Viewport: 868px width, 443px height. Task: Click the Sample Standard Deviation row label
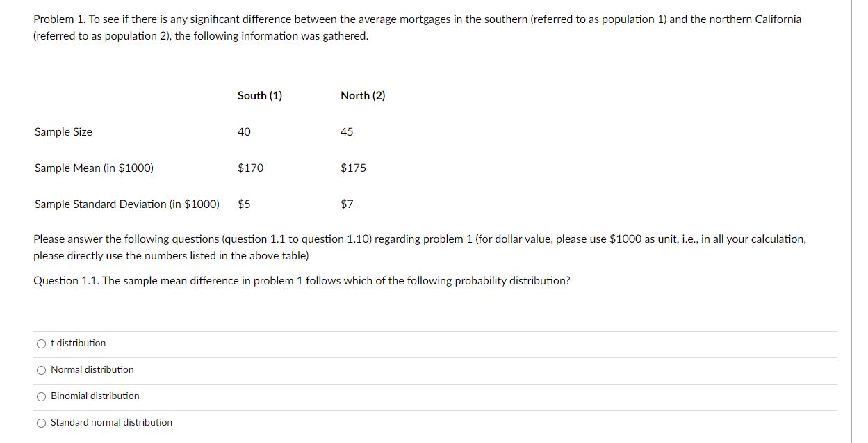[x=126, y=204]
